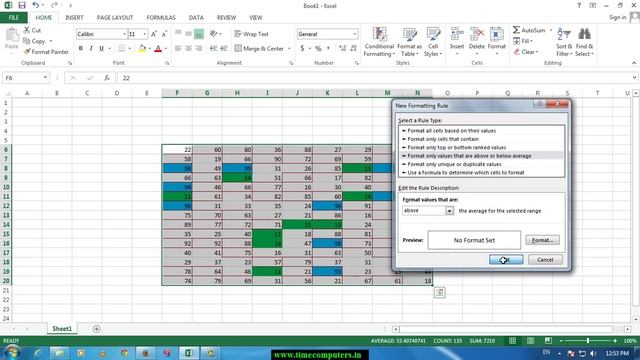Switch to PAGE LAYOUT tab
Viewport: 640px width, 360px height.
115,18
